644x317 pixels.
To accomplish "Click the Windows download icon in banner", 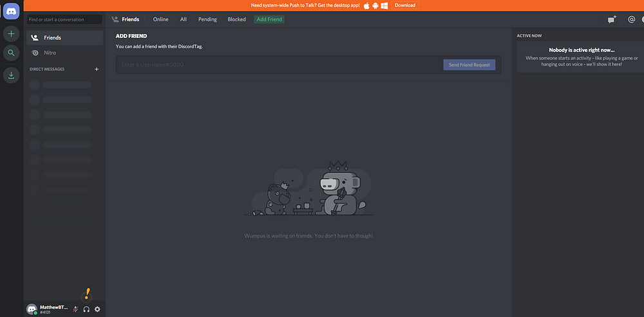I will [x=384, y=5].
